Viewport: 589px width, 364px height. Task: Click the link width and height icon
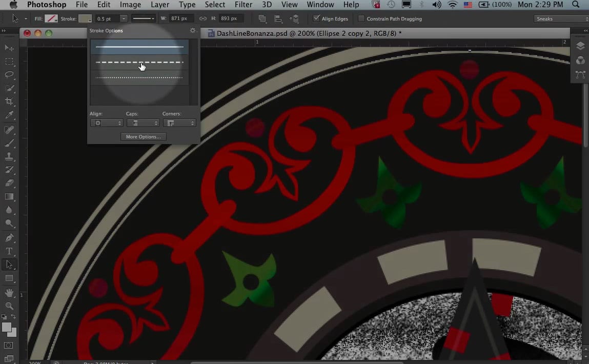(x=203, y=18)
